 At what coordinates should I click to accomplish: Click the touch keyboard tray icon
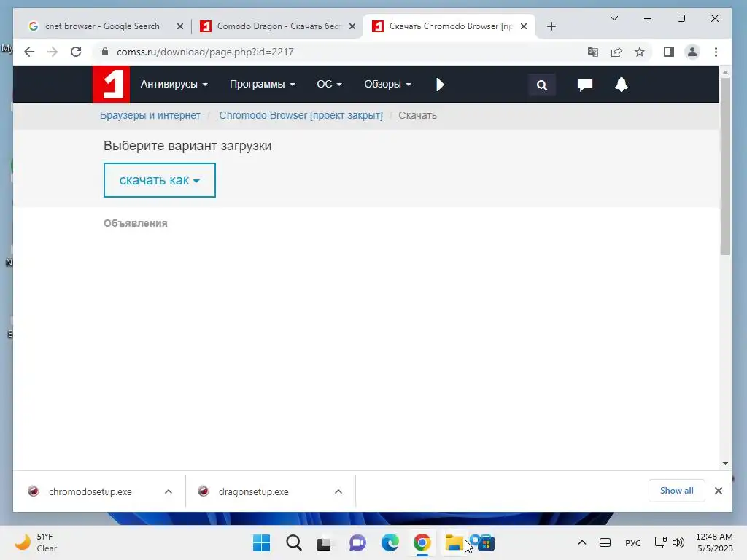605,542
